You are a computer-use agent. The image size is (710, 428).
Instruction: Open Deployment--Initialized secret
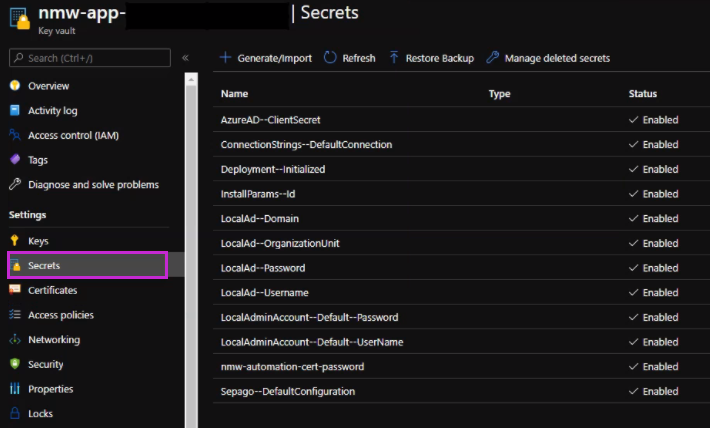(x=273, y=169)
